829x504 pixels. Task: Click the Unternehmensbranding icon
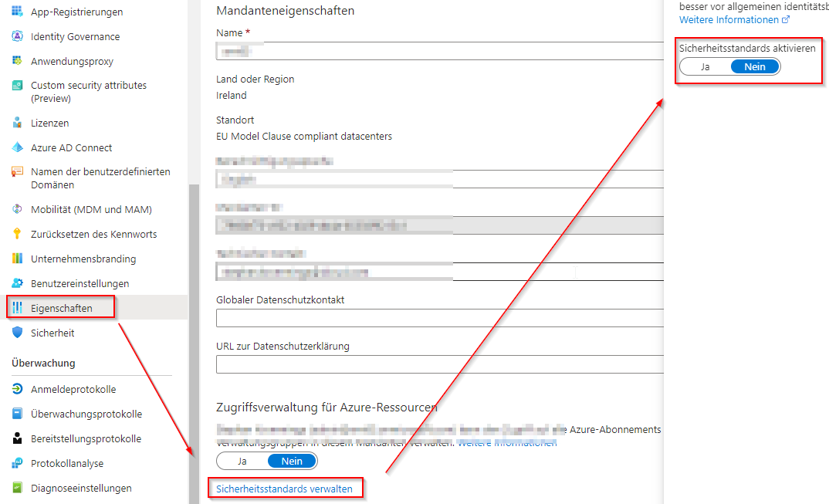click(17, 259)
